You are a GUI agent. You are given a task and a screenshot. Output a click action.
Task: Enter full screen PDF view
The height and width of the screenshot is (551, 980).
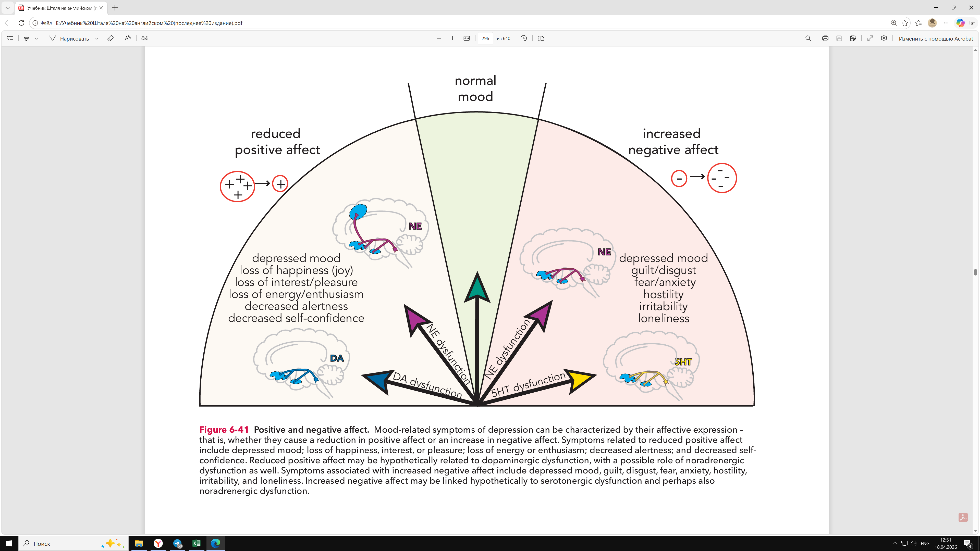click(x=870, y=39)
